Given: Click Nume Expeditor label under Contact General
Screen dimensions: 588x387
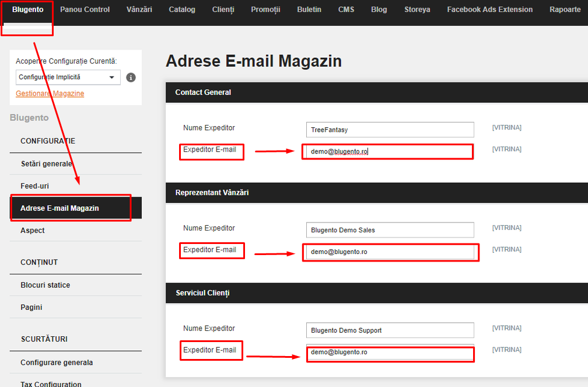Looking at the screenshot, I should click(x=209, y=128).
